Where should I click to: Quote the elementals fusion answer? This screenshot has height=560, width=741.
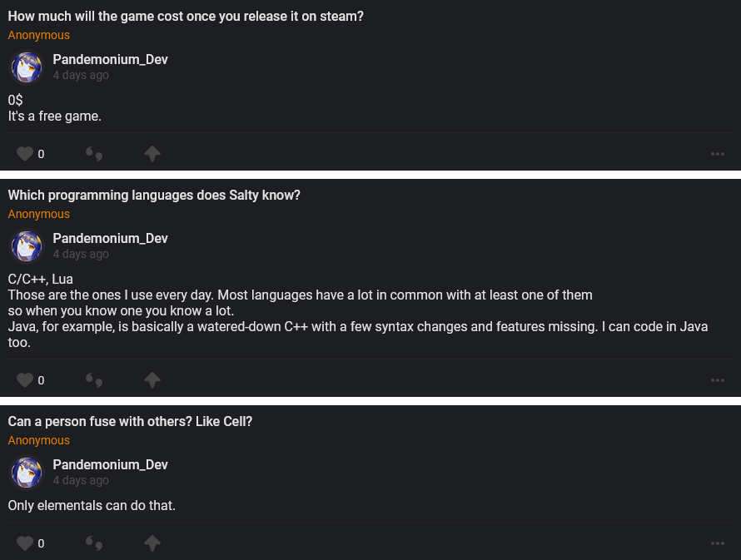tap(94, 543)
